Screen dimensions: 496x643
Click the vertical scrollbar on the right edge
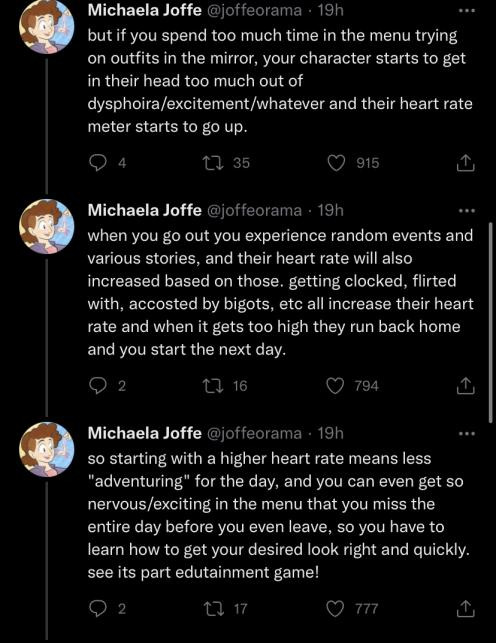490,322
